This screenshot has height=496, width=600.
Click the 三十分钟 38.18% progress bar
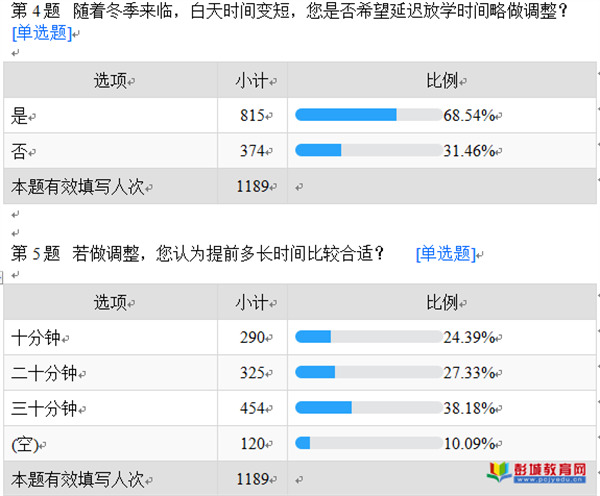[x=368, y=407]
